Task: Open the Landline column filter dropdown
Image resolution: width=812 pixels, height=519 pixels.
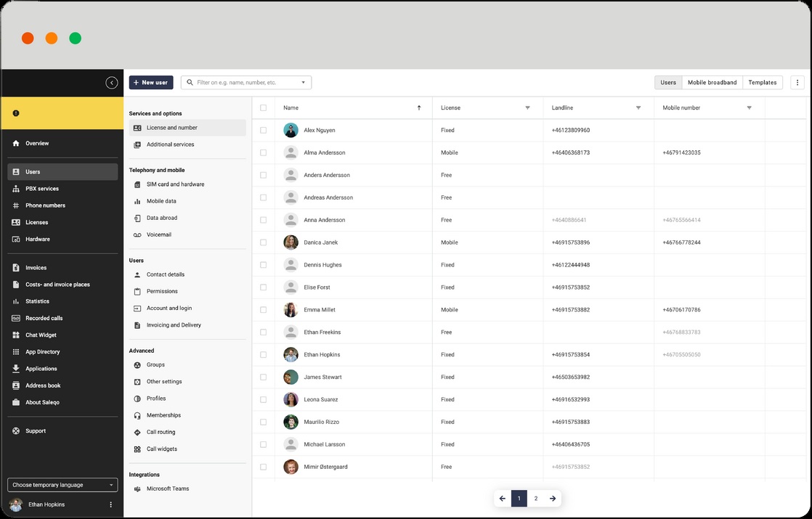Action: (638, 107)
